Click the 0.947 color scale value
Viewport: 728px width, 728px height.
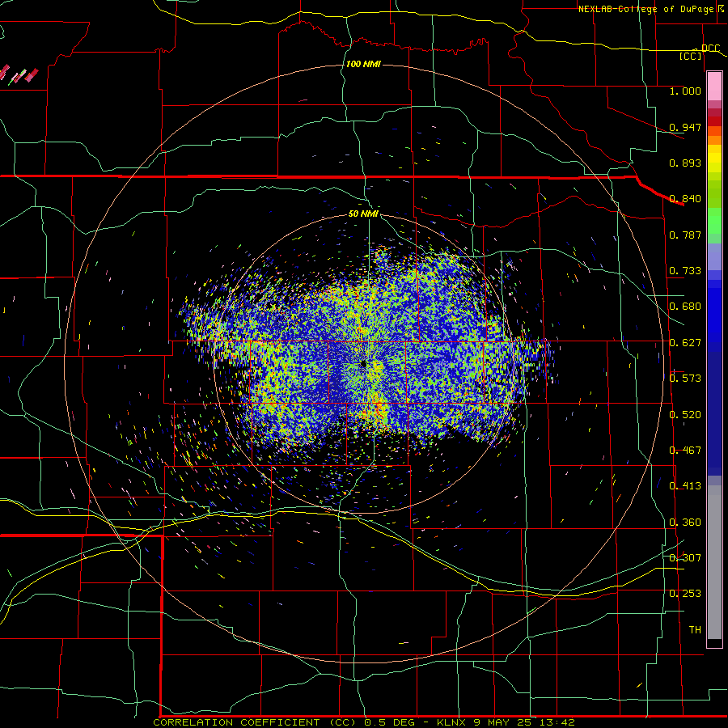(685, 127)
